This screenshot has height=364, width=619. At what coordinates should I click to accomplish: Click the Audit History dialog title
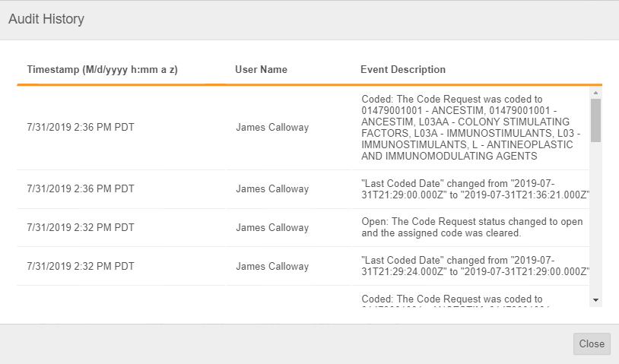pos(46,19)
